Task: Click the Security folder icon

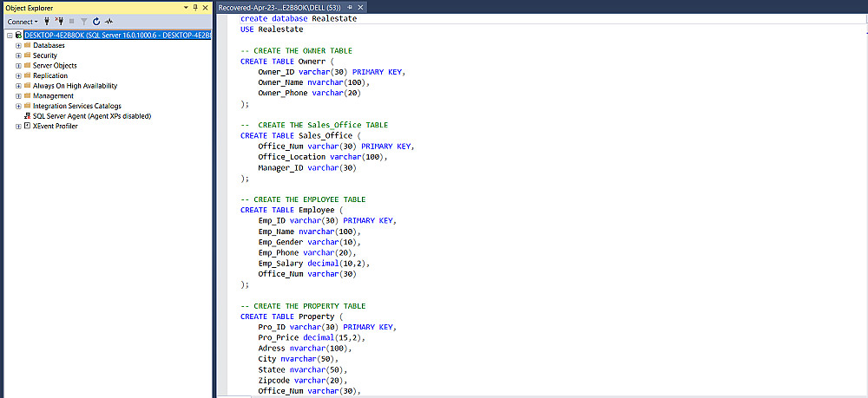Action: pos(27,55)
